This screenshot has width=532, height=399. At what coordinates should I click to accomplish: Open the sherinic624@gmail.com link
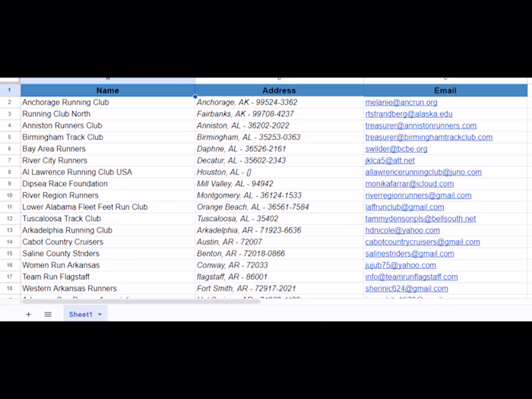(x=407, y=288)
